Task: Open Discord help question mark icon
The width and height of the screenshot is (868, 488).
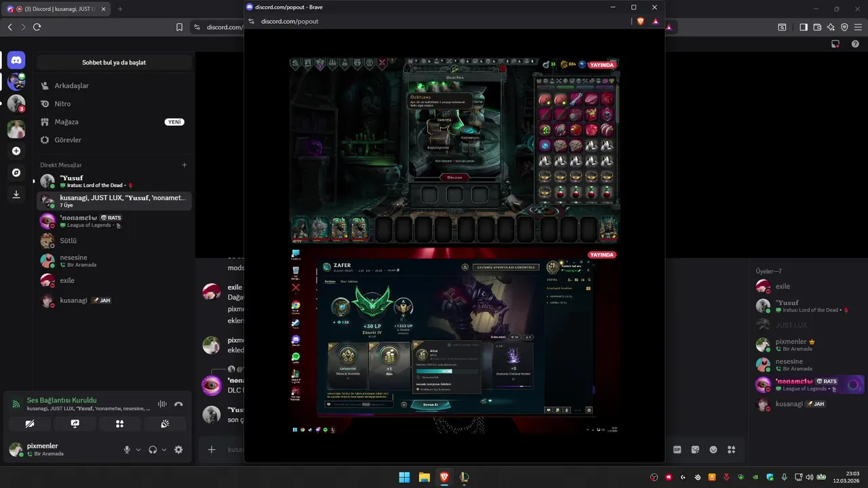Action: 855,43
